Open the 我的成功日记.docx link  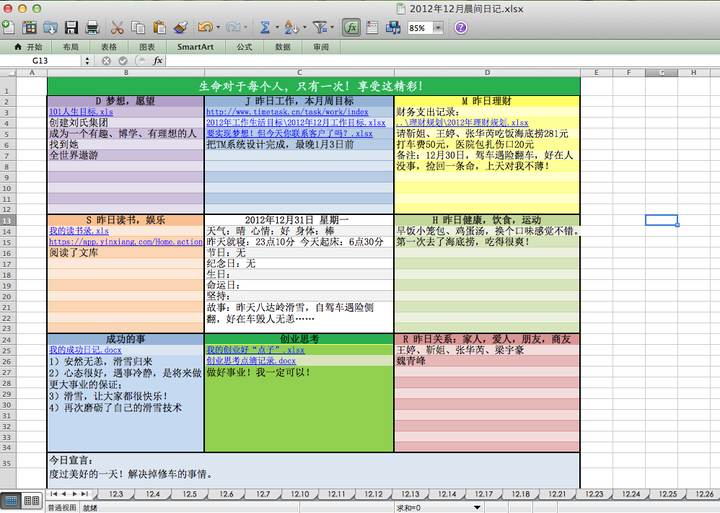coord(85,350)
